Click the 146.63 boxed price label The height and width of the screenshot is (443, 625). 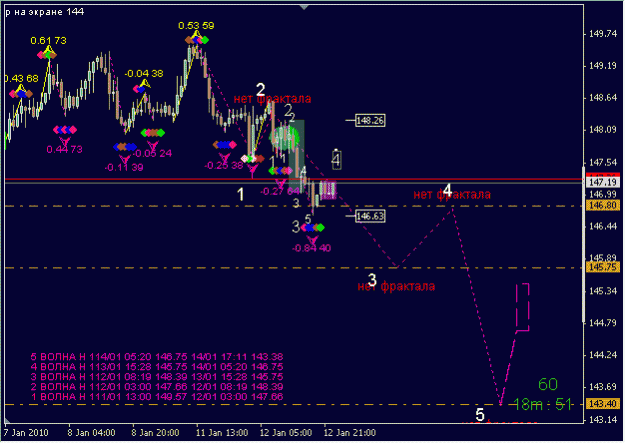click(x=370, y=217)
